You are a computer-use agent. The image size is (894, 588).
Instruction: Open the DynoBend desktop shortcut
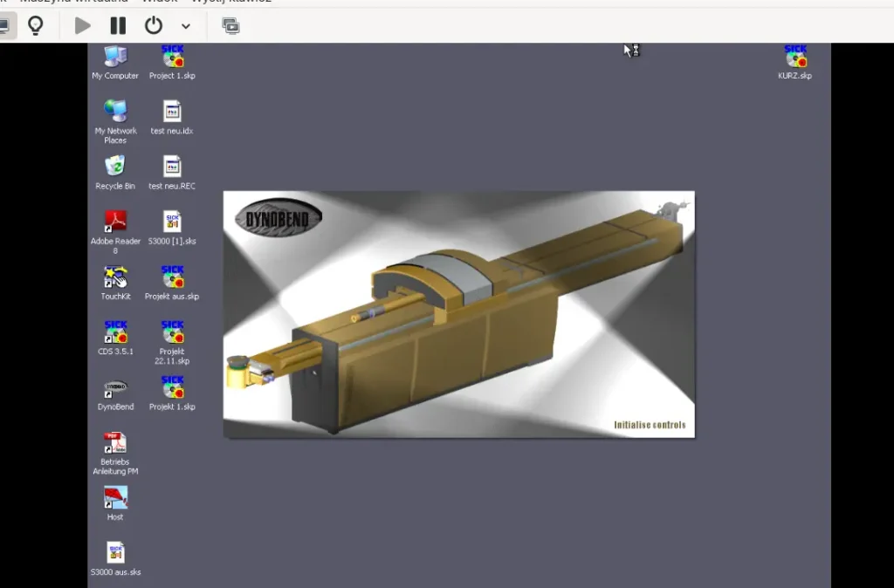[115, 387]
